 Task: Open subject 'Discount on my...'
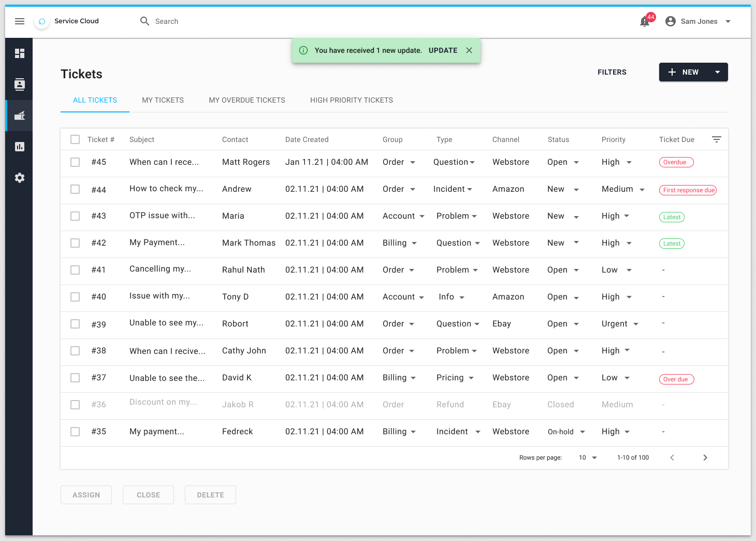pos(163,402)
